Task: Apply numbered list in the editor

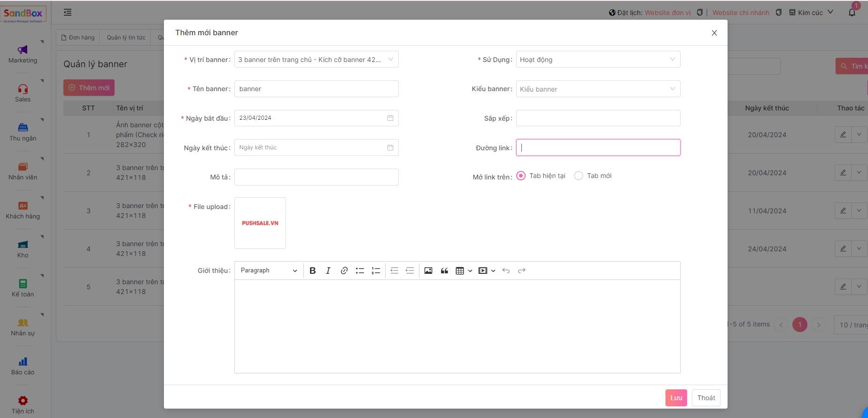Action: (x=376, y=271)
